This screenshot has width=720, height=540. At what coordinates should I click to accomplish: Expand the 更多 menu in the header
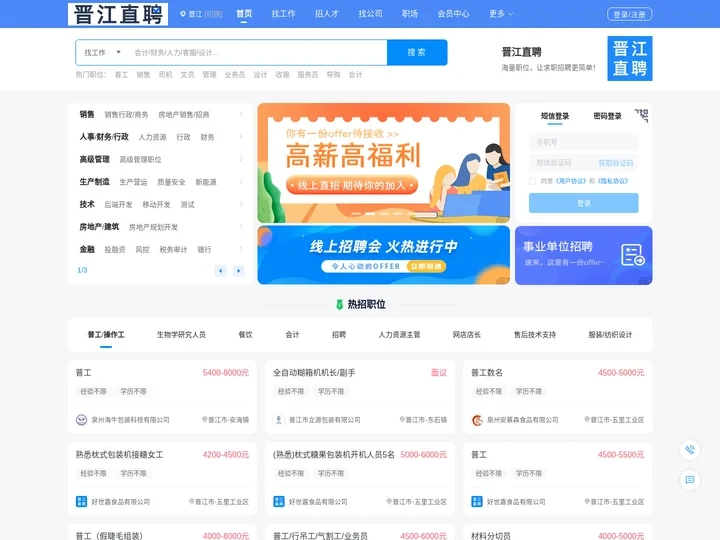coord(501,14)
